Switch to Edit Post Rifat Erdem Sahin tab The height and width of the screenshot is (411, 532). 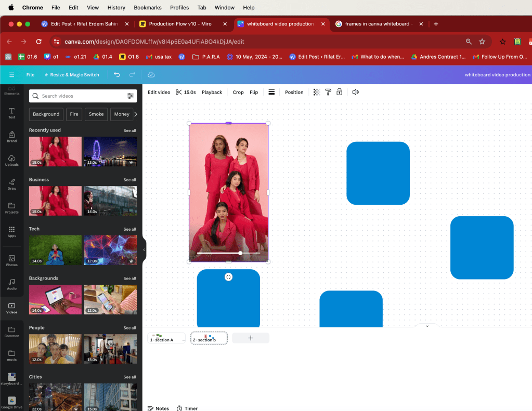(84, 24)
